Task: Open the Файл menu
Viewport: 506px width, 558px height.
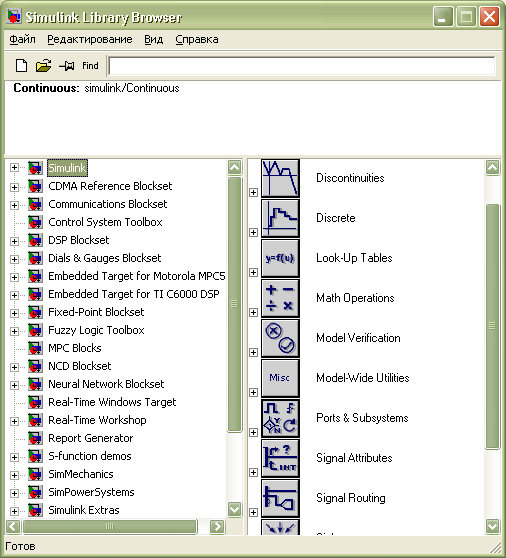Action: click(x=22, y=39)
